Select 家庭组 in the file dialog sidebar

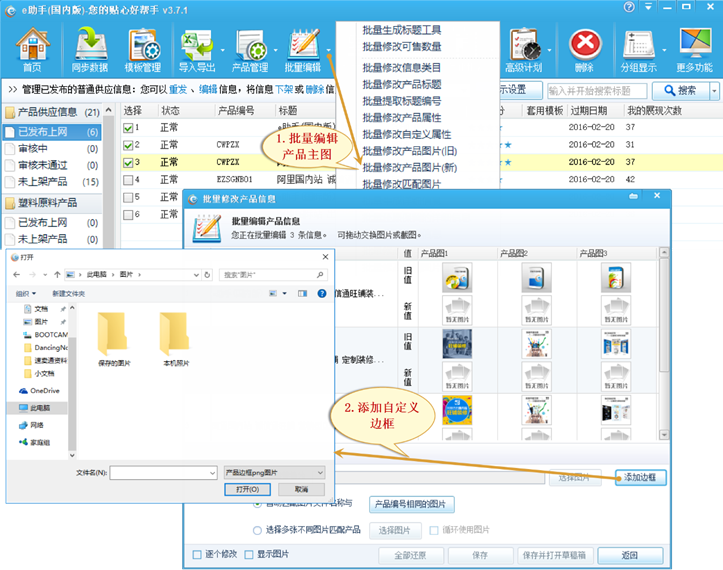[35, 442]
